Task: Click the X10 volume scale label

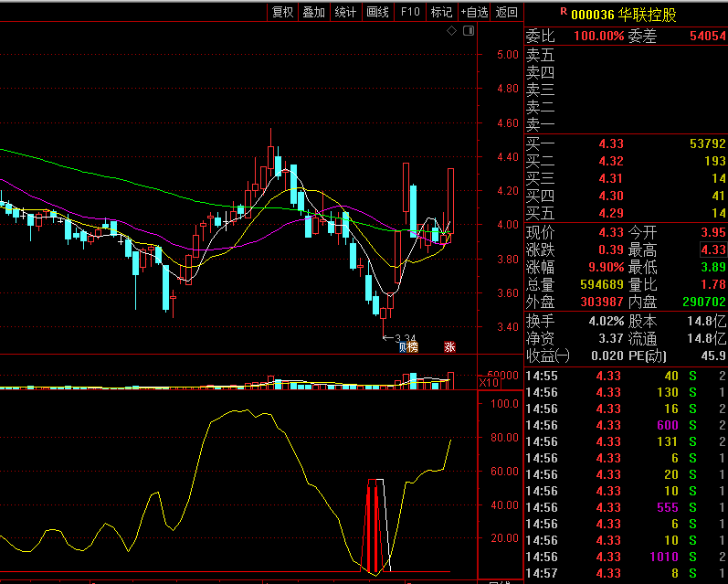Action: click(489, 383)
